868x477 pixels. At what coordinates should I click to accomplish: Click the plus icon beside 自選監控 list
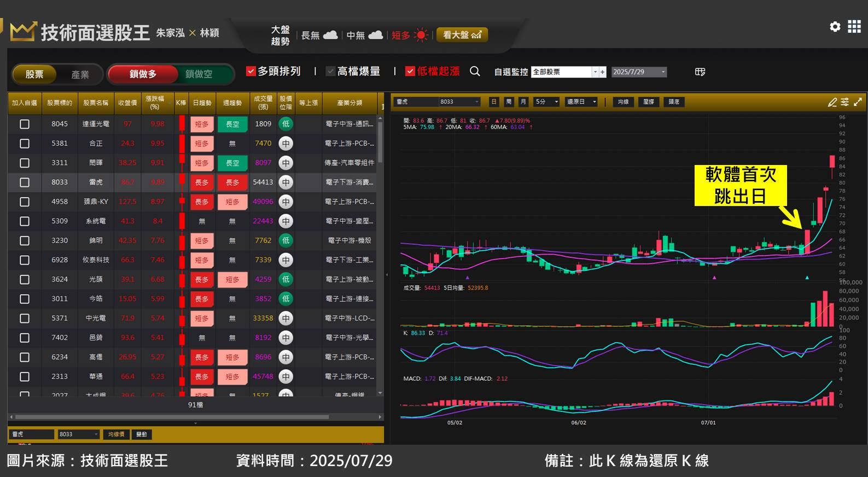pyautogui.click(x=602, y=72)
